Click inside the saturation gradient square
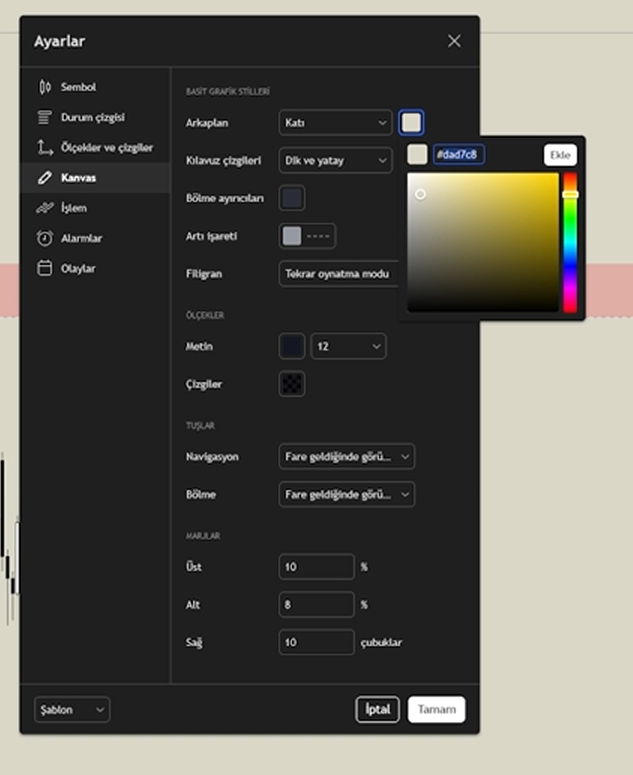The height and width of the screenshot is (775, 633). (483, 242)
